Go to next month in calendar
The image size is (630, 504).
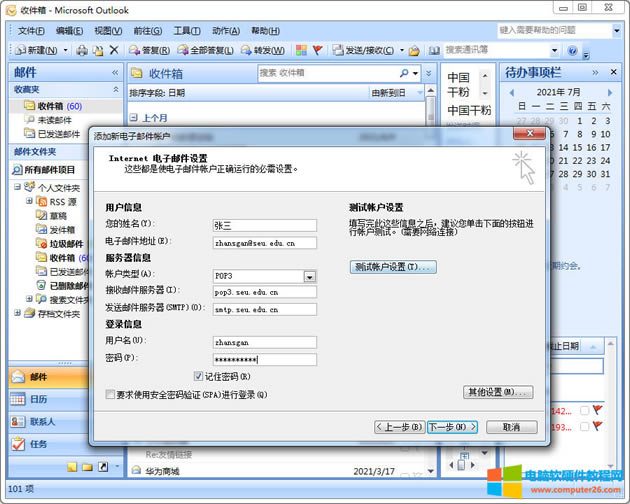[x=610, y=92]
